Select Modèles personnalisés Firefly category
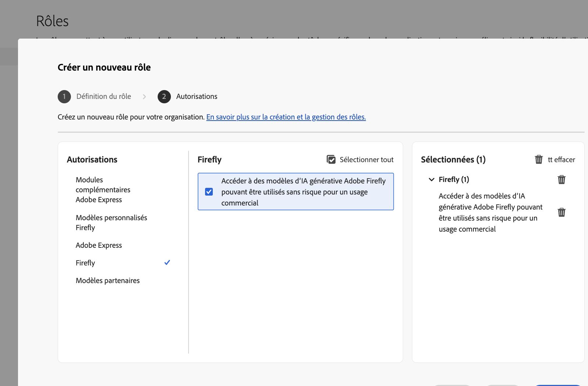588x386 pixels. coord(111,222)
